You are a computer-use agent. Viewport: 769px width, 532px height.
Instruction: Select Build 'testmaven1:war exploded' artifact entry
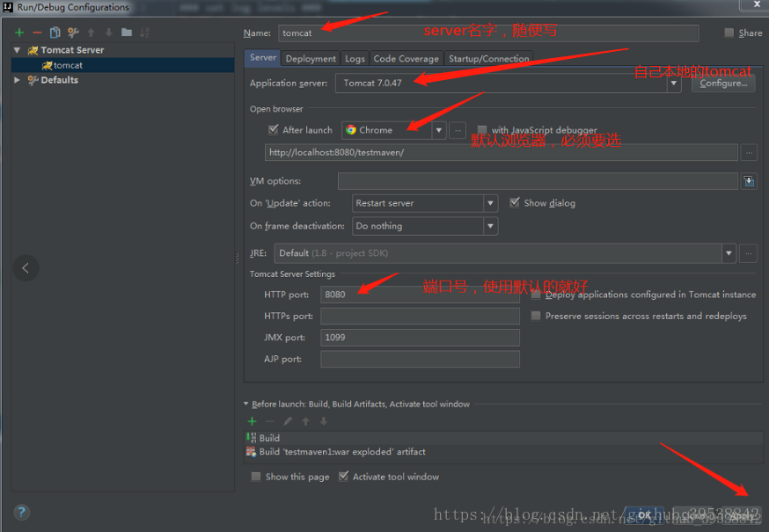(x=503, y=452)
